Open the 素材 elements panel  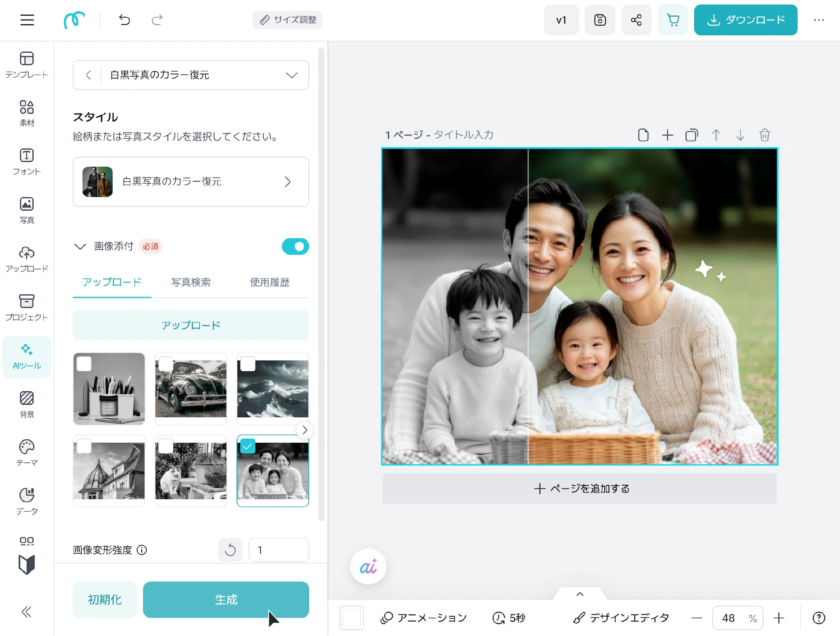[x=27, y=113]
